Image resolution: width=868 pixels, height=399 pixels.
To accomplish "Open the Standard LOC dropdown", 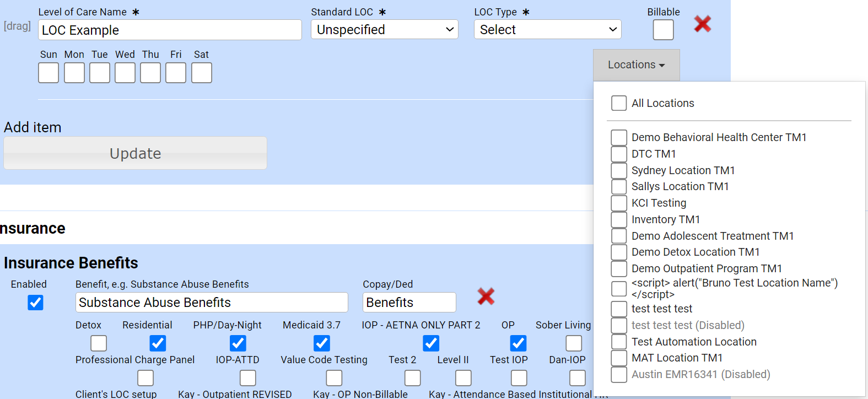I will 385,30.
